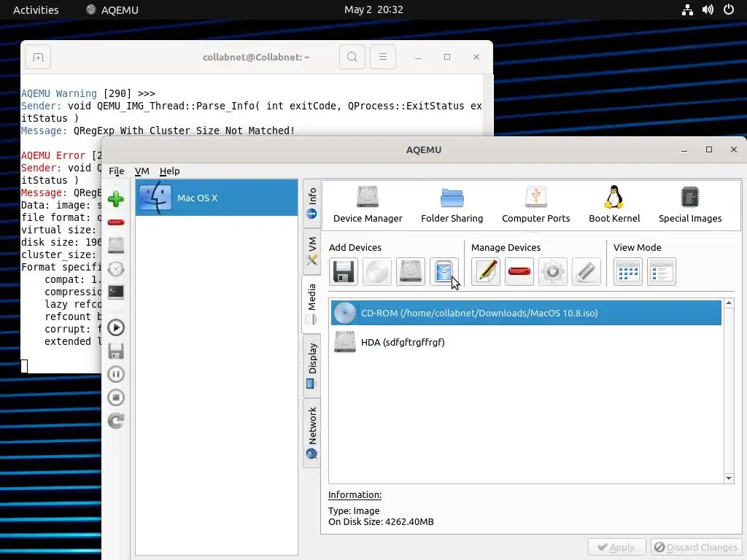This screenshot has height=560, width=747.
Task: Click search button in terminal window
Action: pos(352,57)
